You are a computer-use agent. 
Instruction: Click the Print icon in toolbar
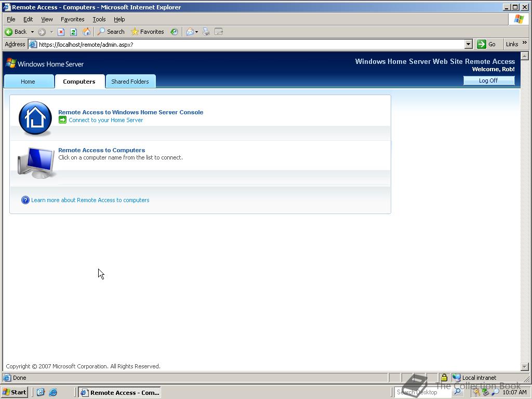(206, 32)
